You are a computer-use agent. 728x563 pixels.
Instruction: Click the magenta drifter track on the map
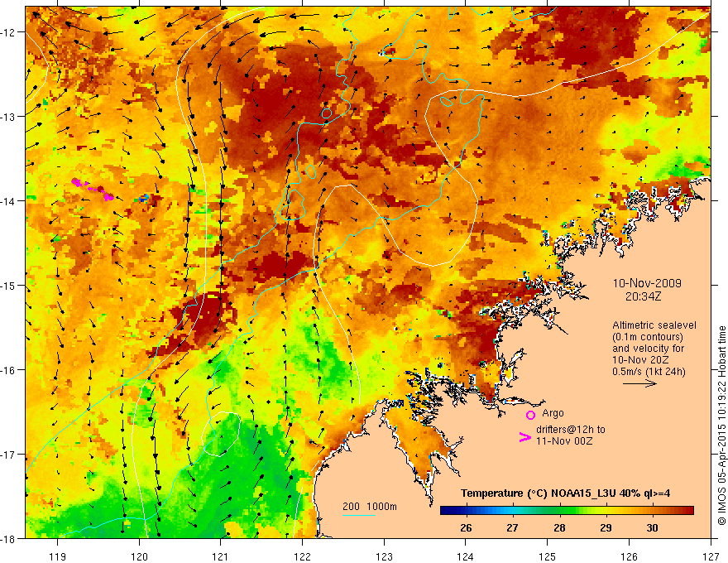click(93, 189)
